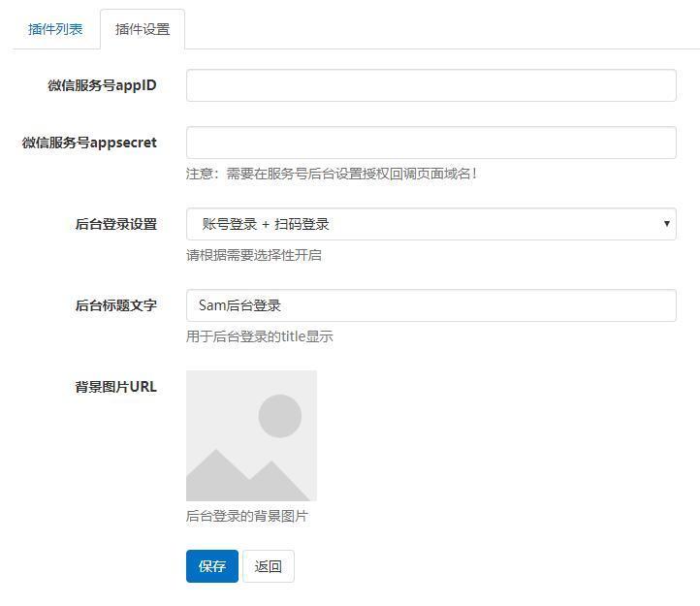Edit the 后台标题文字 field with Sam后台登录
This screenshot has width=700, height=606.
pyautogui.click(x=430, y=305)
